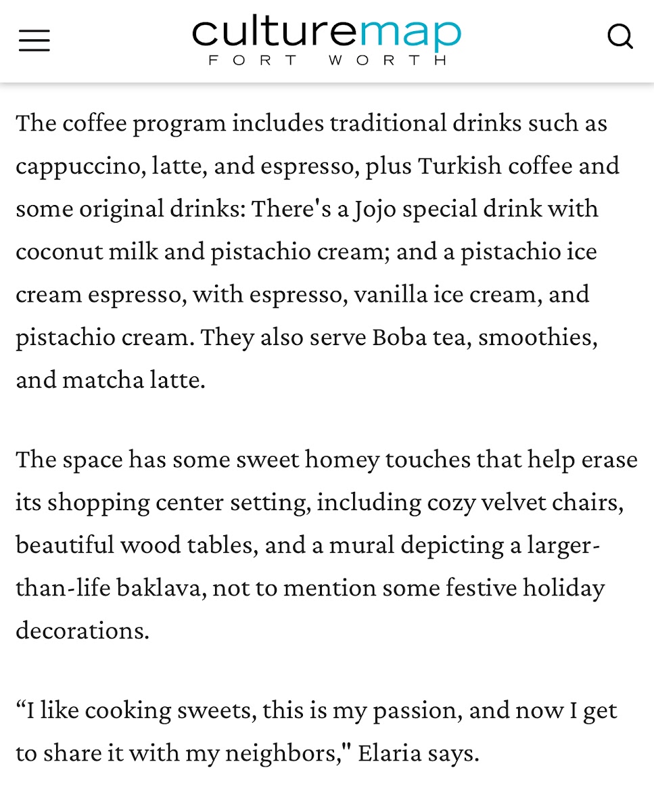Viewport: 654px width, 812px height.
Task: Click the word "decorations"
Action: tap(82, 630)
